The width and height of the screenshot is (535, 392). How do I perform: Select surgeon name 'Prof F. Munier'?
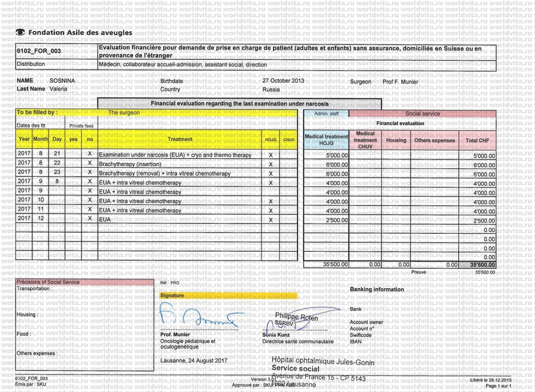click(x=400, y=82)
